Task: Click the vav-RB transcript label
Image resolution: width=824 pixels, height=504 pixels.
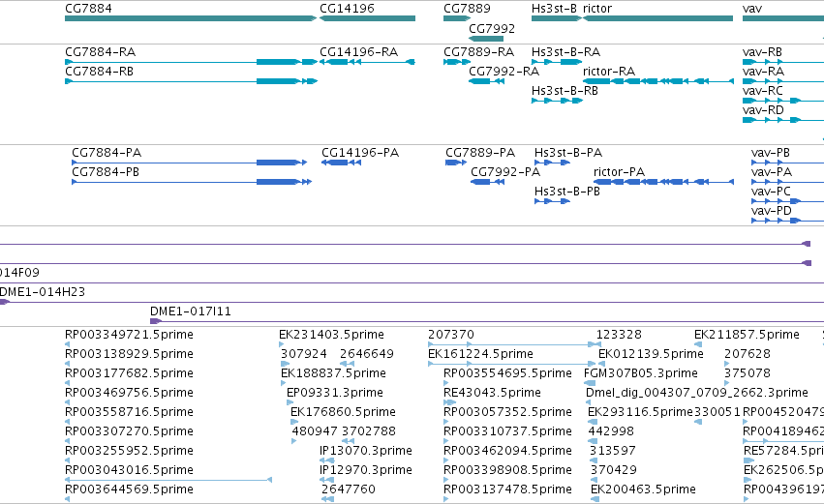Action: pos(763,52)
